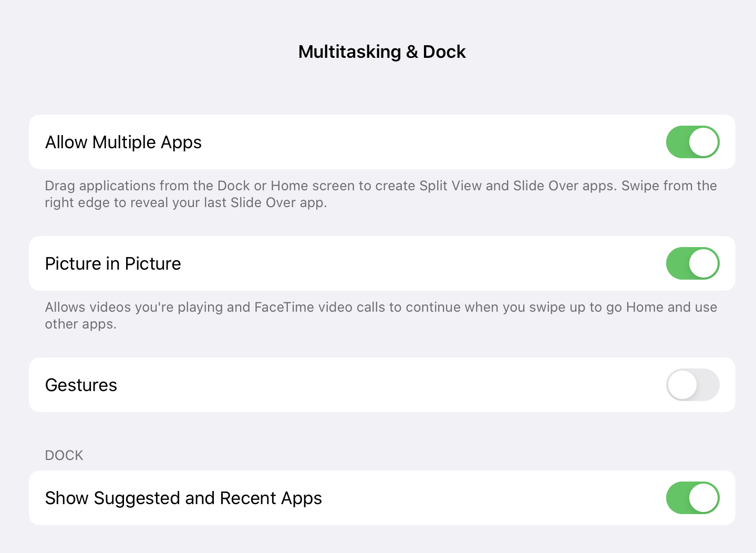The width and height of the screenshot is (756, 553).
Task: Turn off Show Suggested and Recent Apps switch
Action: (692, 498)
